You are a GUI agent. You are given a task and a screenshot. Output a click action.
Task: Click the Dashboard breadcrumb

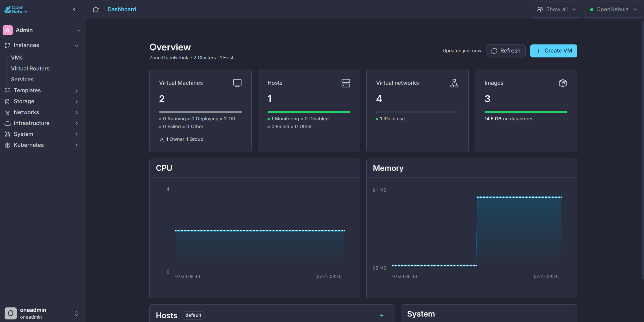tap(122, 9)
